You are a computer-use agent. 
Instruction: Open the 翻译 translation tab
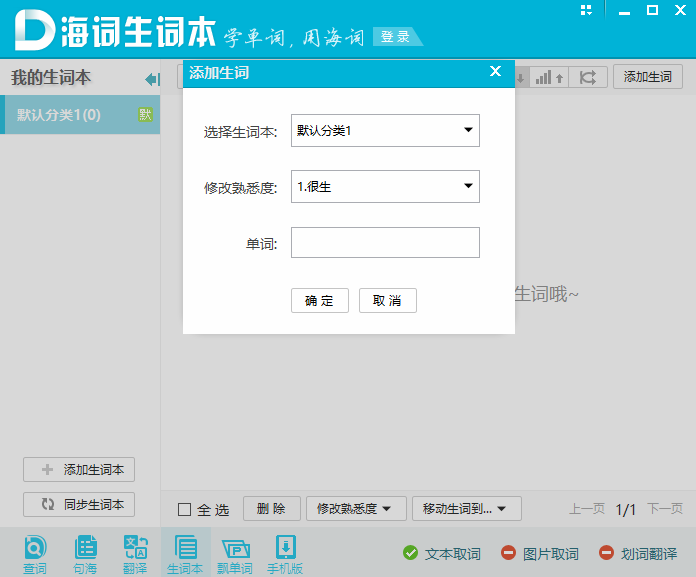point(135,555)
